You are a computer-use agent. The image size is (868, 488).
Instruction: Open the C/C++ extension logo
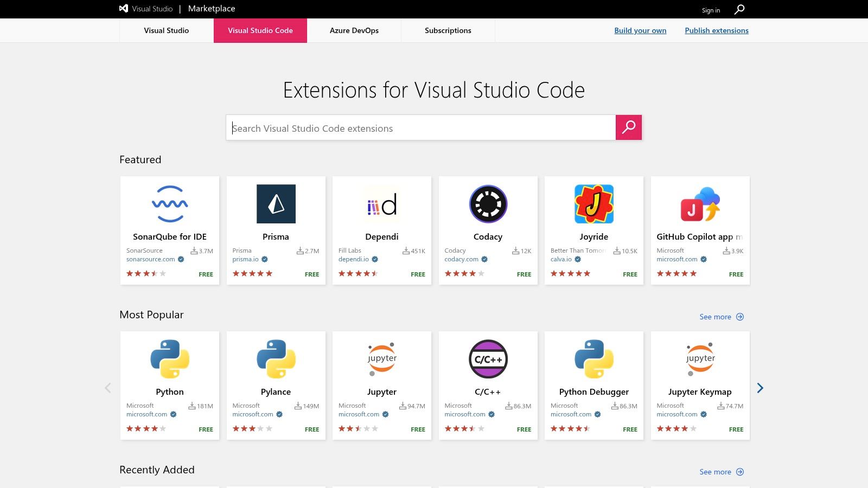tap(488, 359)
